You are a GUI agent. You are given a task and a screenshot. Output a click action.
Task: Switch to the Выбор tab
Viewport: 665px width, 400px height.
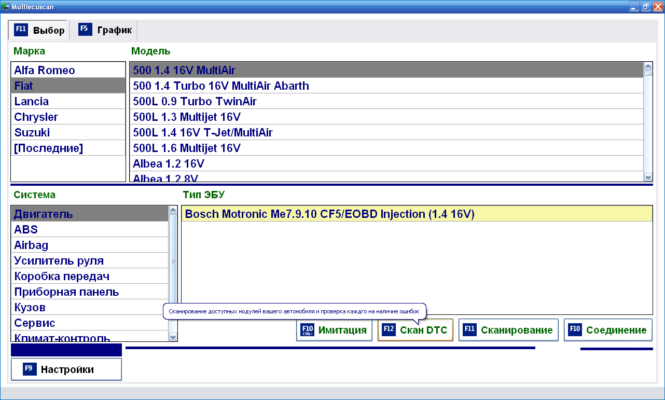[x=38, y=30]
